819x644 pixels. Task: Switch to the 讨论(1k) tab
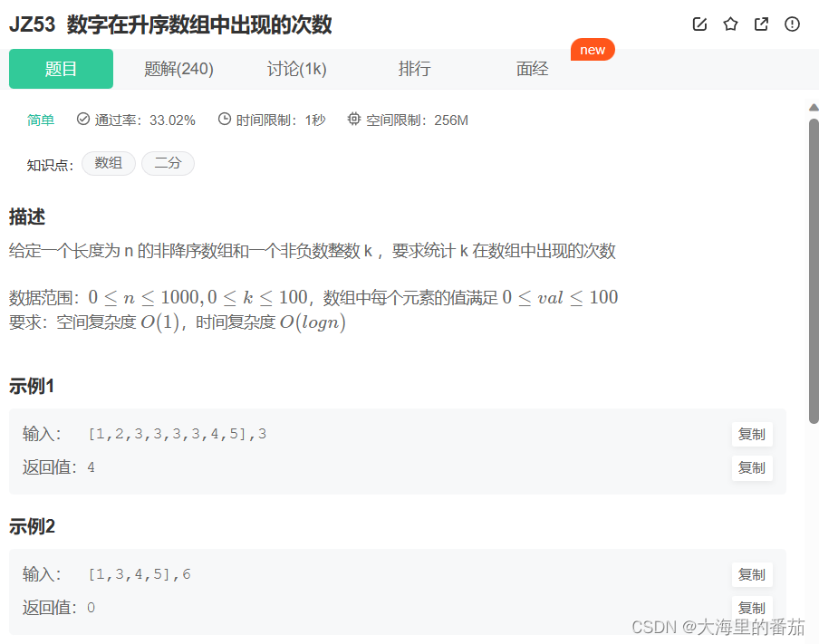[296, 69]
